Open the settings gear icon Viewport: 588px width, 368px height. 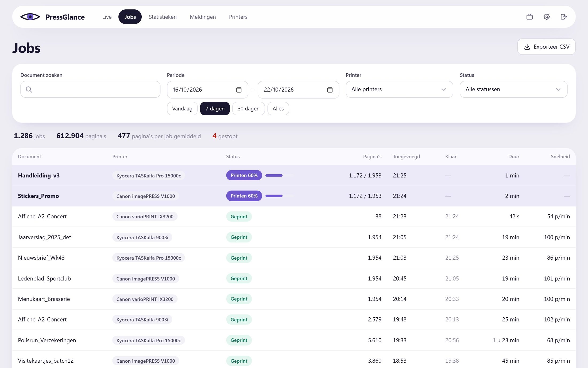click(x=547, y=17)
